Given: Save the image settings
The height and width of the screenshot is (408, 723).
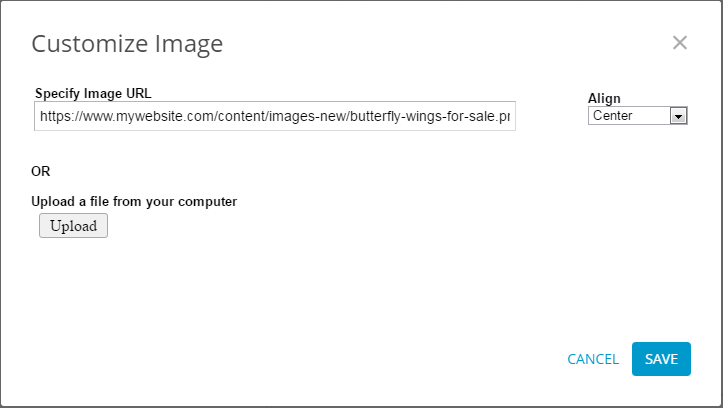Looking at the screenshot, I should [661, 359].
